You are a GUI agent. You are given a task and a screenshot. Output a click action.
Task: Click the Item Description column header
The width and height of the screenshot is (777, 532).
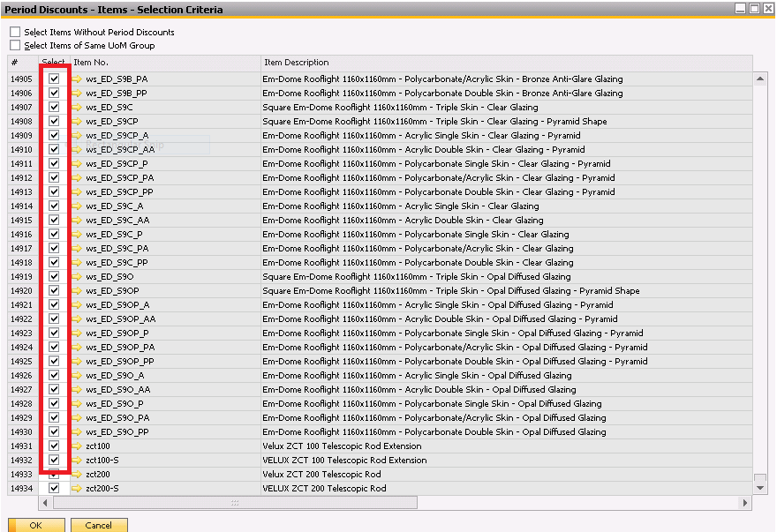pyautogui.click(x=507, y=63)
